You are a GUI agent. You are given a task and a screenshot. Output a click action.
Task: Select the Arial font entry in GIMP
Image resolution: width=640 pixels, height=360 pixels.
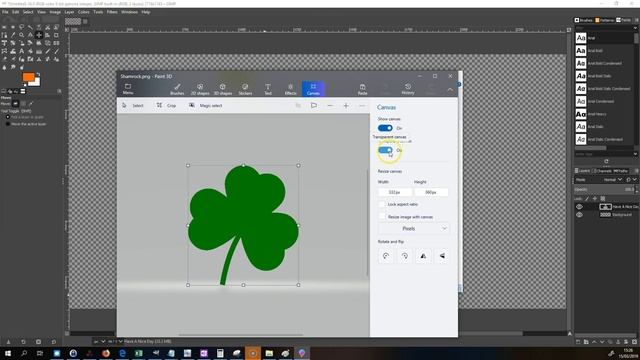(604, 38)
